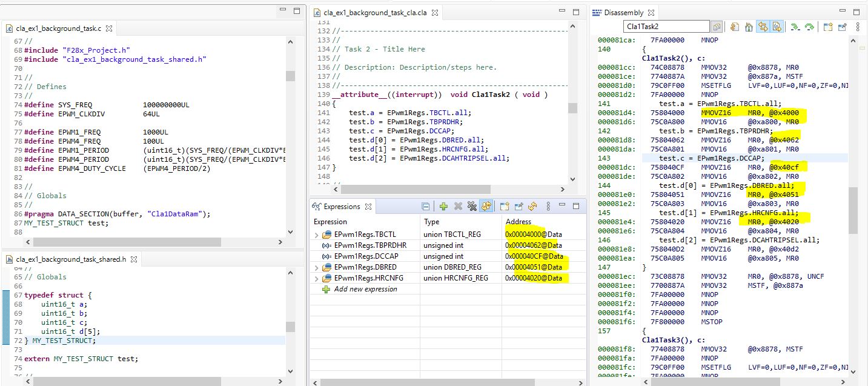Click vertical scrollbar in Disassembly view

[853, 210]
